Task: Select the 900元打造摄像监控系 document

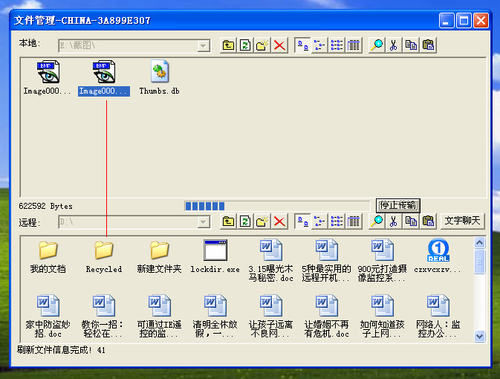Action: (x=382, y=261)
